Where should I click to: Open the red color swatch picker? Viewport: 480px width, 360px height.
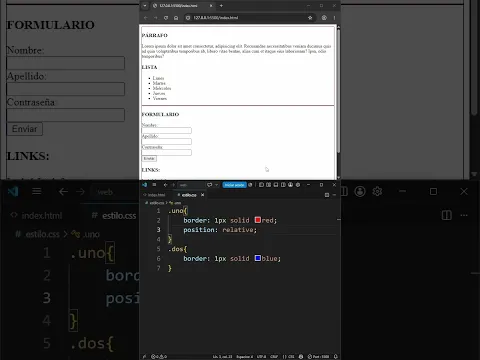click(x=258, y=220)
